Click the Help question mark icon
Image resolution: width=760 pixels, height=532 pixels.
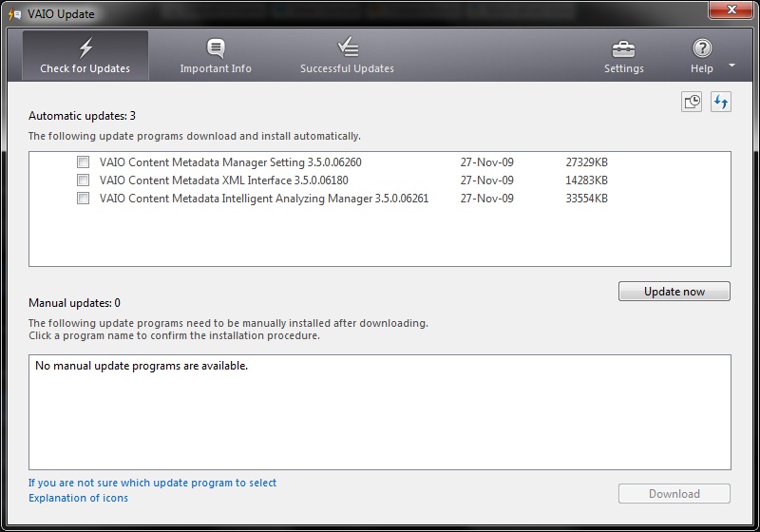click(x=702, y=47)
